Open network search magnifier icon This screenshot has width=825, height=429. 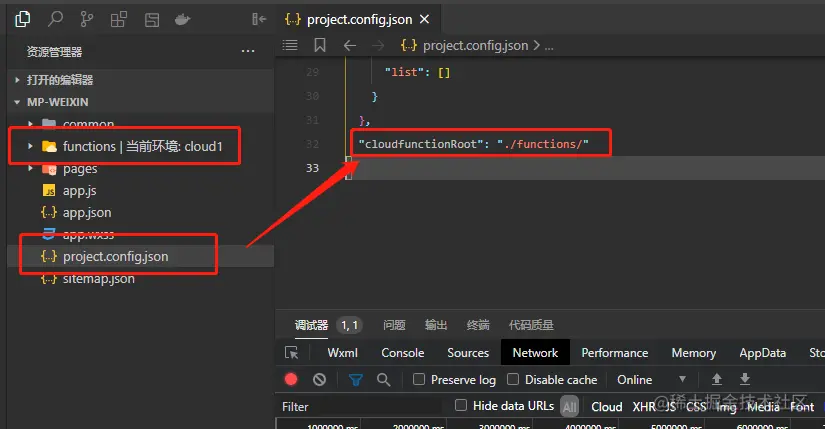(384, 380)
